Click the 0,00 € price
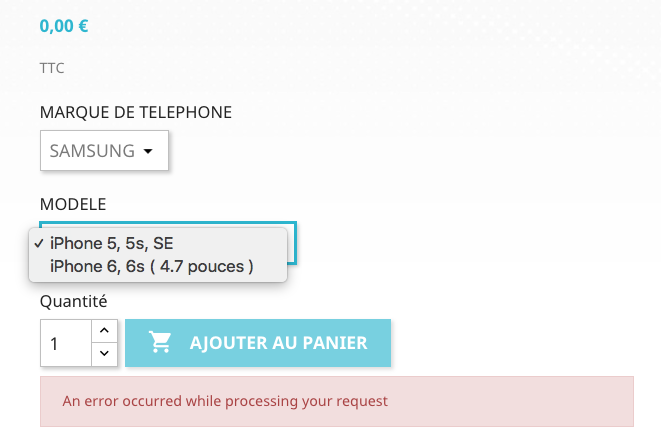 (x=64, y=26)
